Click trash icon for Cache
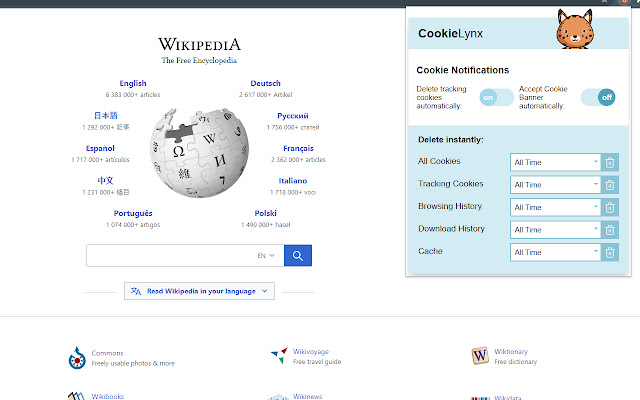 coord(610,252)
